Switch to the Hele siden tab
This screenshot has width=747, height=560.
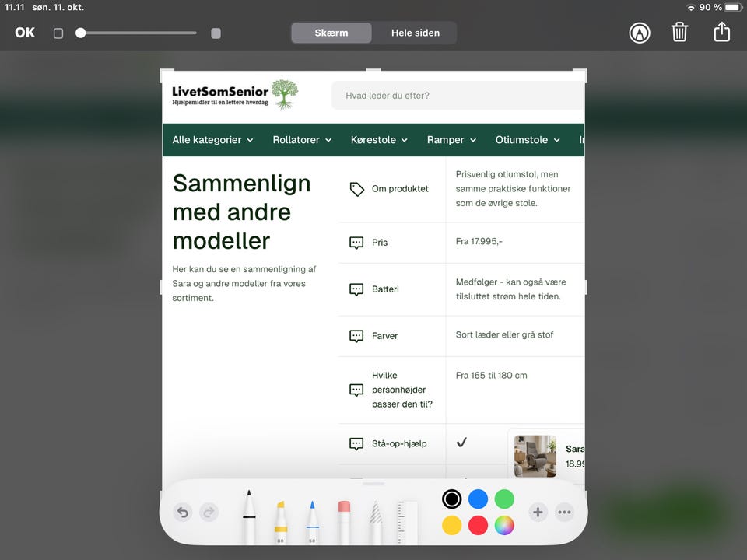416,33
